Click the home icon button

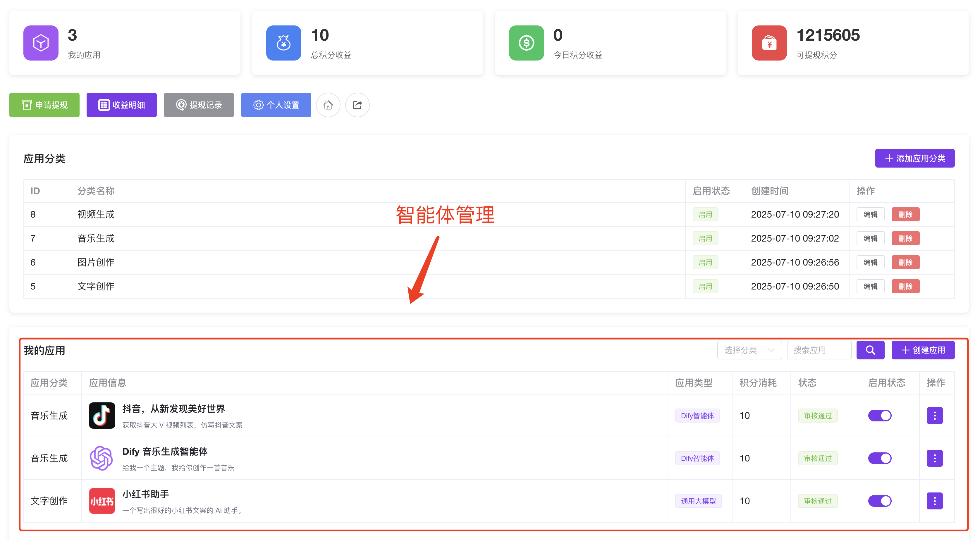point(328,105)
